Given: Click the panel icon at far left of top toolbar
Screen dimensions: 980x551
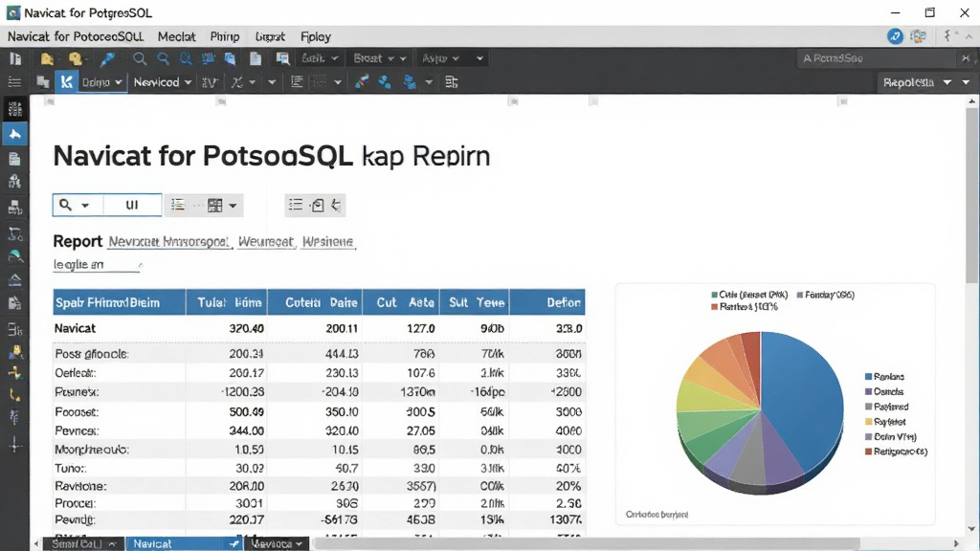Looking at the screenshot, I should 15,58.
